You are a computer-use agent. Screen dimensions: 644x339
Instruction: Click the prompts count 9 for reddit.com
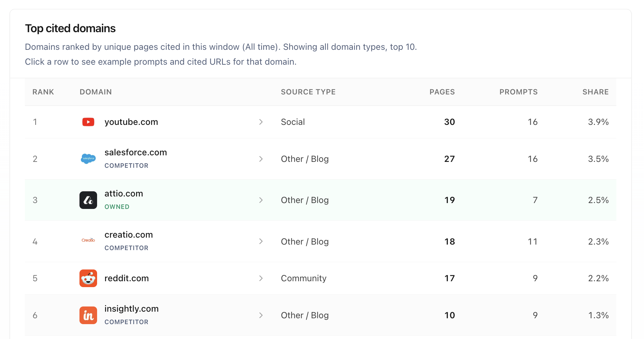point(535,278)
